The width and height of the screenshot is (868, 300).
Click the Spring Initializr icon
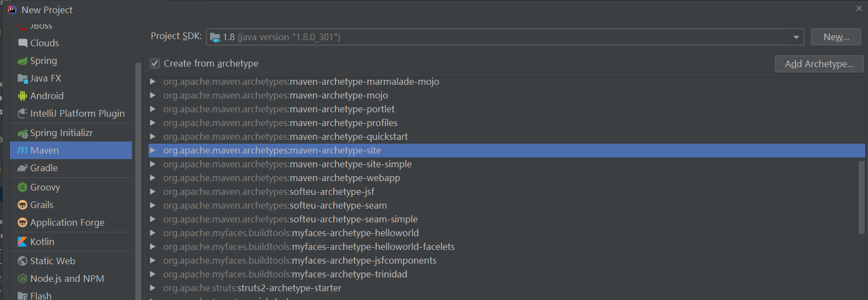pyautogui.click(x=23, y=133)
